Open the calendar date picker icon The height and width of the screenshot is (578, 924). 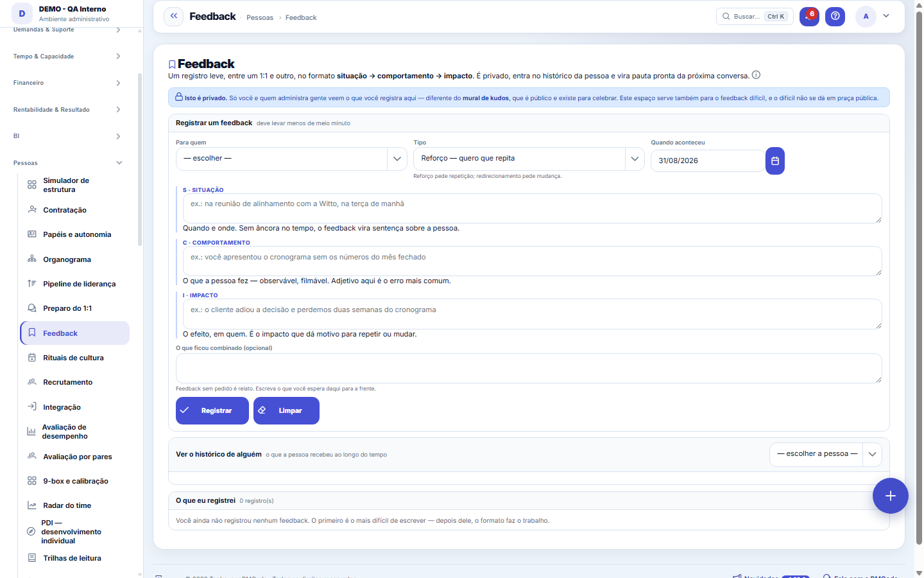pyautogui.click(x=775, y=161)
